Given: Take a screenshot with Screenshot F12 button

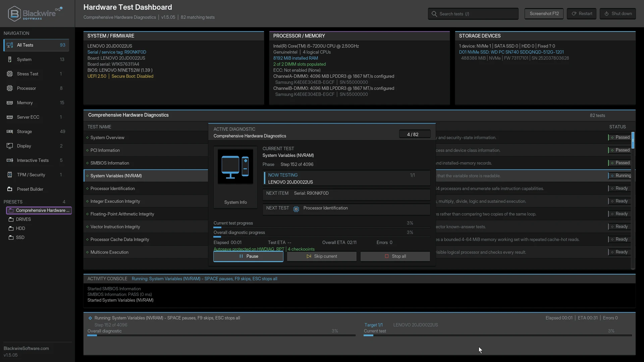Looking at the screenshot, I should pos(544,14).
